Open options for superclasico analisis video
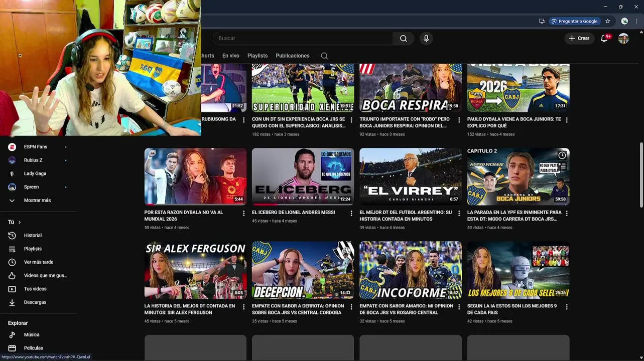The image size is (644, 361). (x=351, y=120)
